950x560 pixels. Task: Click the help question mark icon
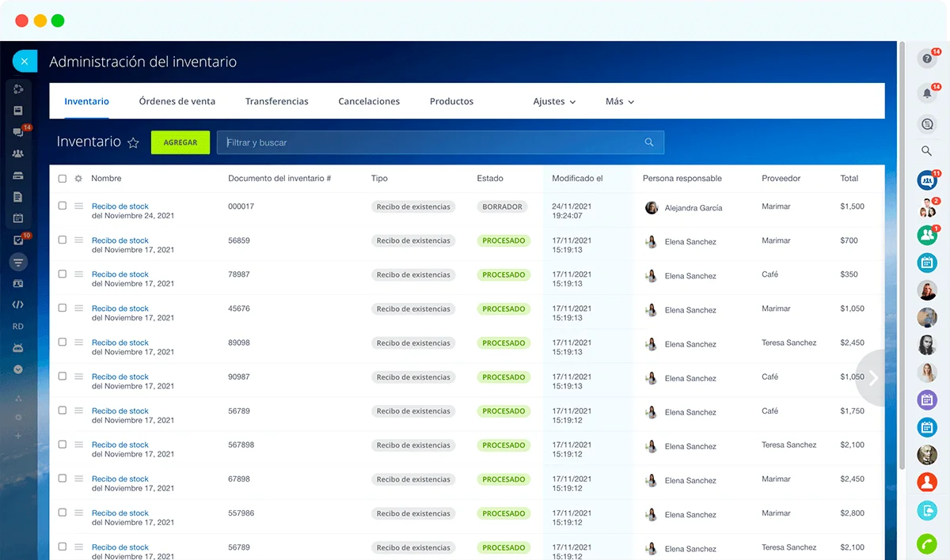click(927, 59)
